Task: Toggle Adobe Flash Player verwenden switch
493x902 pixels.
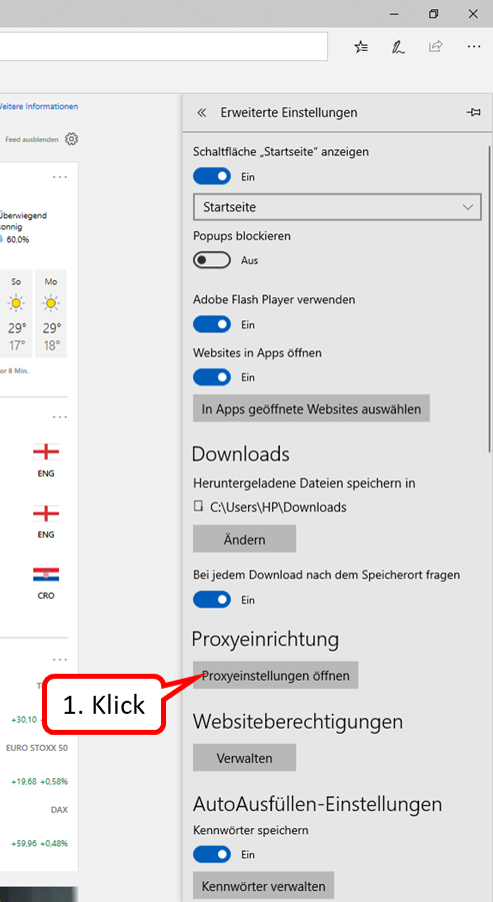Action: tap(212, 324)
